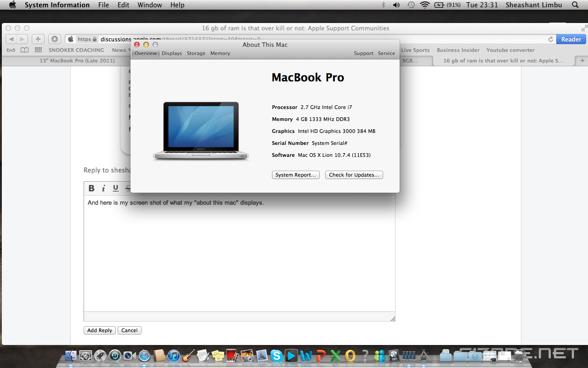588x368 pixels.
Task: Open the SNOOKER COACHING bookmark
Action: 76,50
